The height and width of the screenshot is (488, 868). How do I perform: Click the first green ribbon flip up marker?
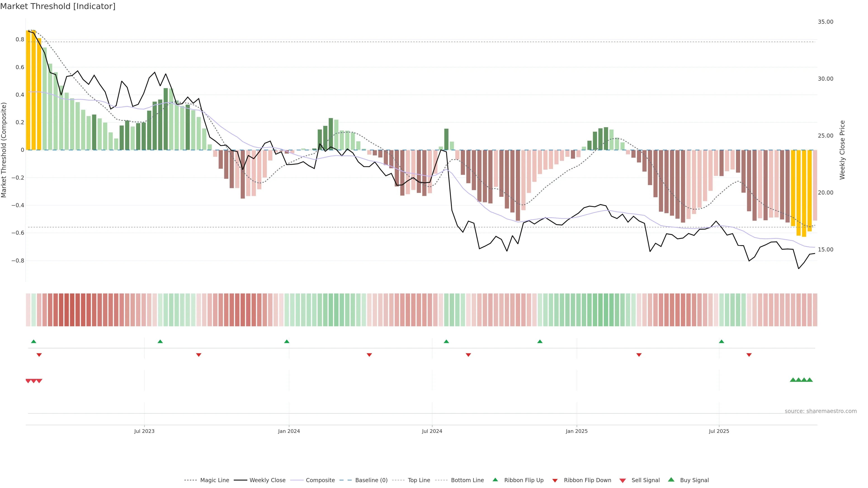pos(34,342)
